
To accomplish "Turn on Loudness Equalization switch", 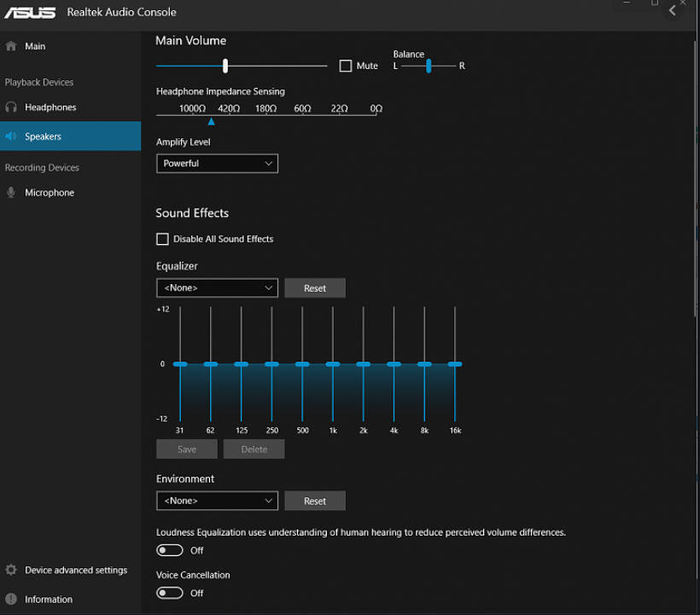I will point(170,550).
